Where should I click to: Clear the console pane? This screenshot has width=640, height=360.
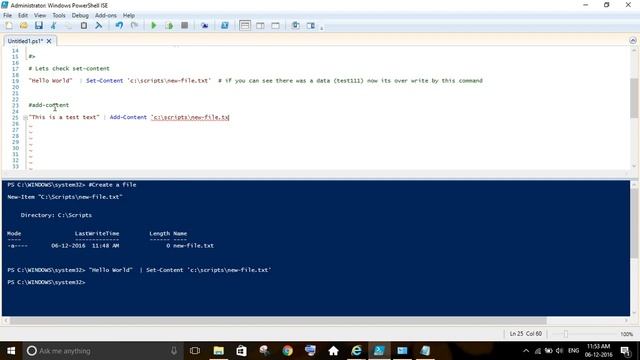[98, 26]
